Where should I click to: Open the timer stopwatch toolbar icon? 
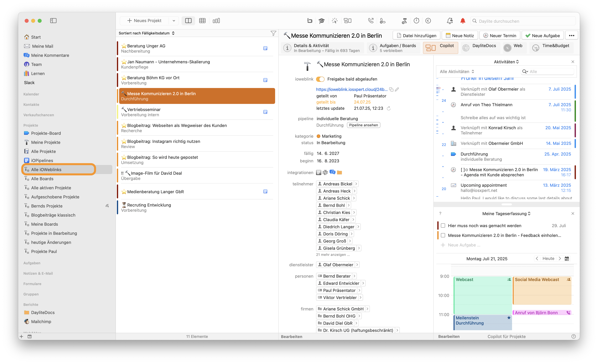(416, 21)
